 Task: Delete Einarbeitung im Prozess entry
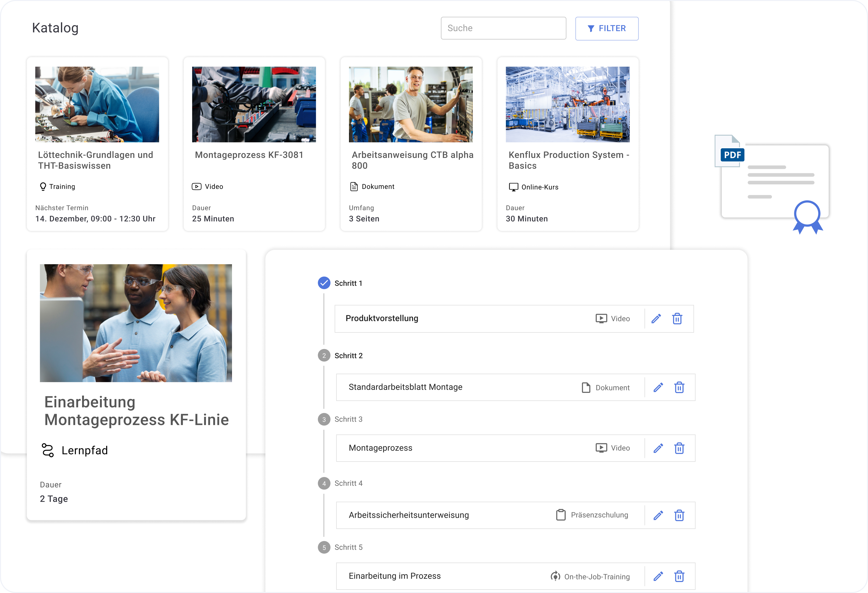pos(679,576)
